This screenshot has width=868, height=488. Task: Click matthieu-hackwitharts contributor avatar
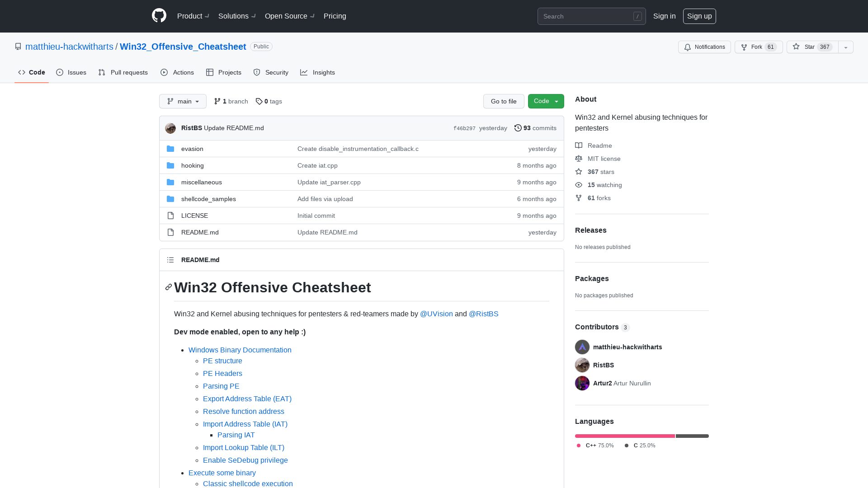point(582,347)
